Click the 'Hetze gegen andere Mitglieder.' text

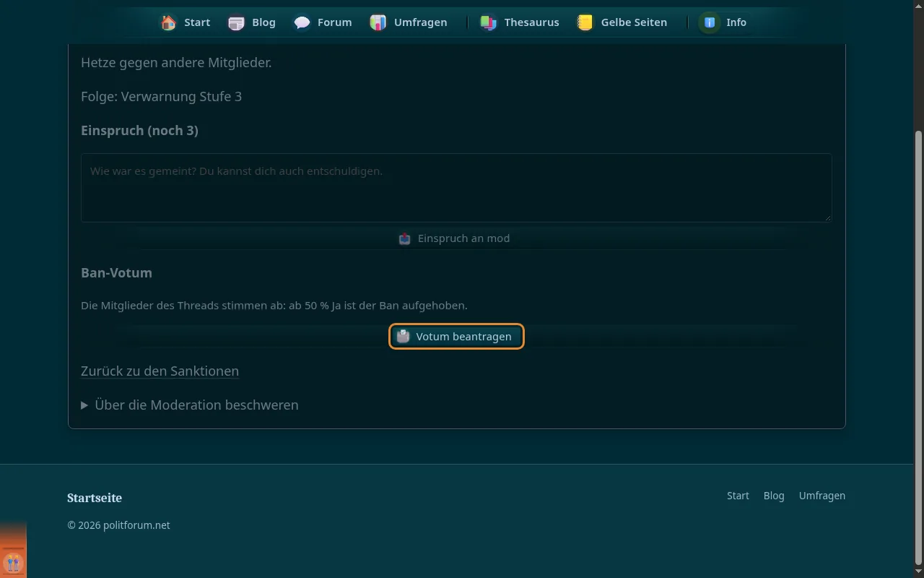coord(176,63)
